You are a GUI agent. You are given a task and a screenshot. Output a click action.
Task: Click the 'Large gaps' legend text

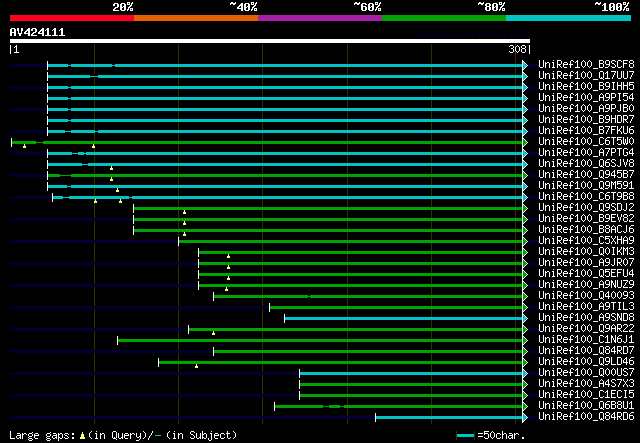tap(42, 435)
